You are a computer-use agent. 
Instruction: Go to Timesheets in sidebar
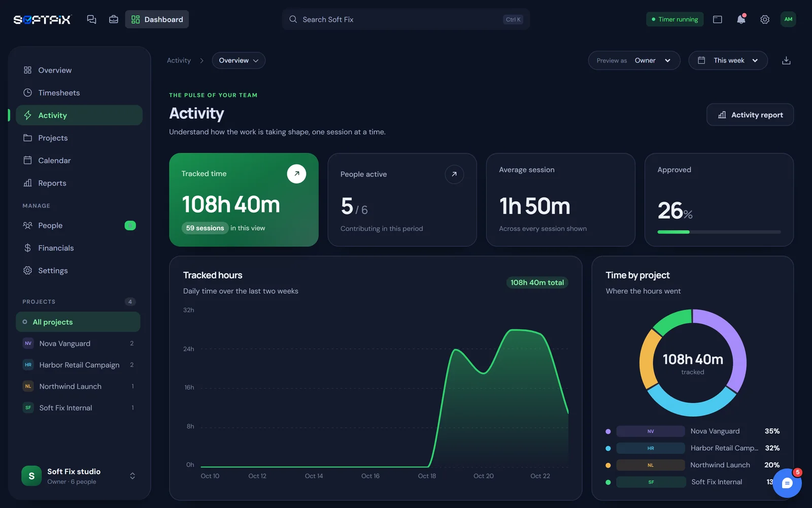(79, 93)
